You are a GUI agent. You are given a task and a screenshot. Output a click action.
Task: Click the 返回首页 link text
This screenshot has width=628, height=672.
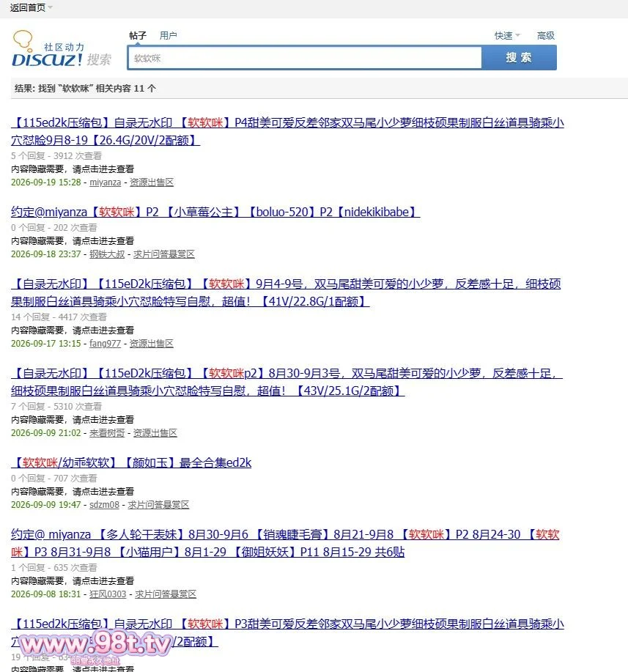pos(27,8)
